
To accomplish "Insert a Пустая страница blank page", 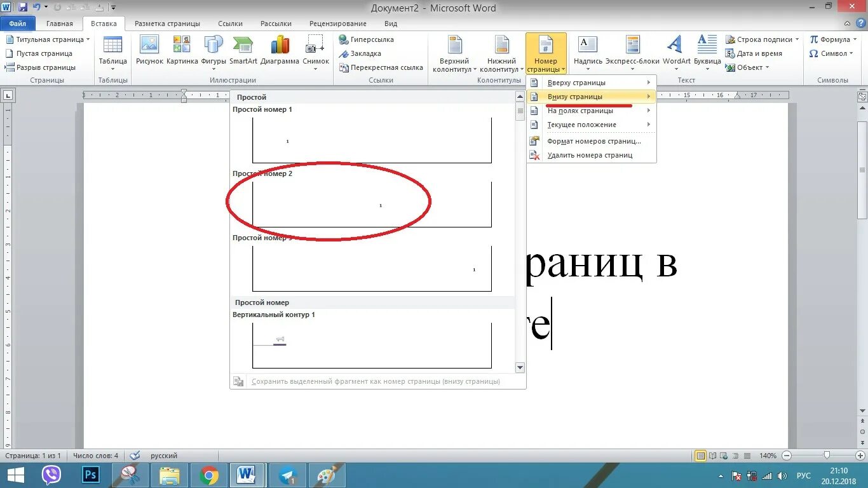I will (x=39, y=53).
